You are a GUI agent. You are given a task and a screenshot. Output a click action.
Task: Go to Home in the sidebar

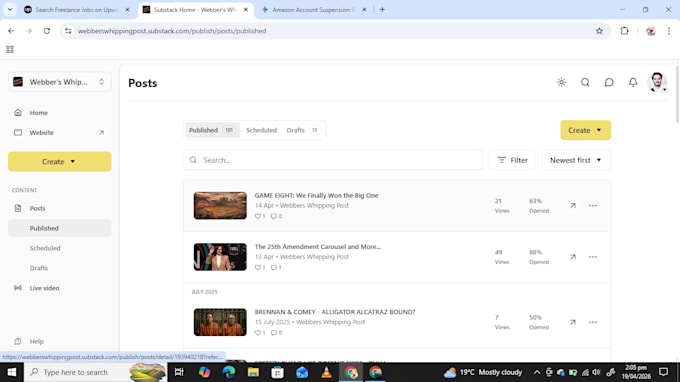pos(38,113)
